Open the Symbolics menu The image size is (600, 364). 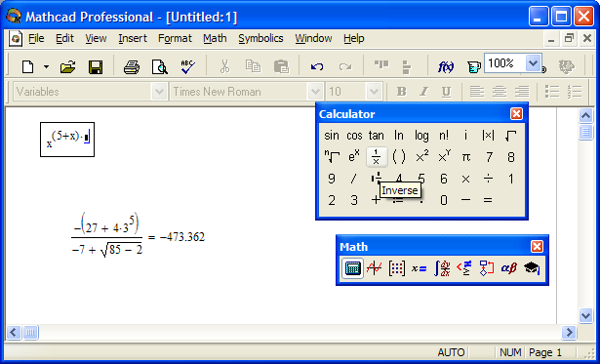tap(260, 39)
